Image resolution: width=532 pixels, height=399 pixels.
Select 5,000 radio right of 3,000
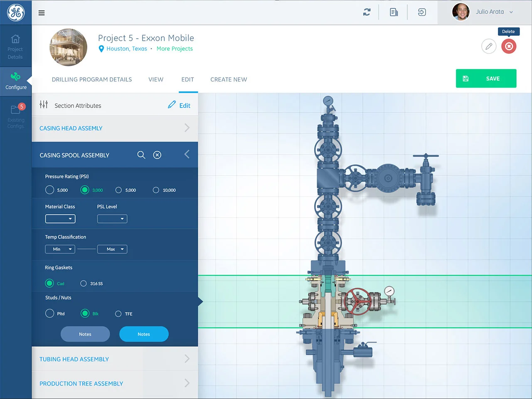118,190
